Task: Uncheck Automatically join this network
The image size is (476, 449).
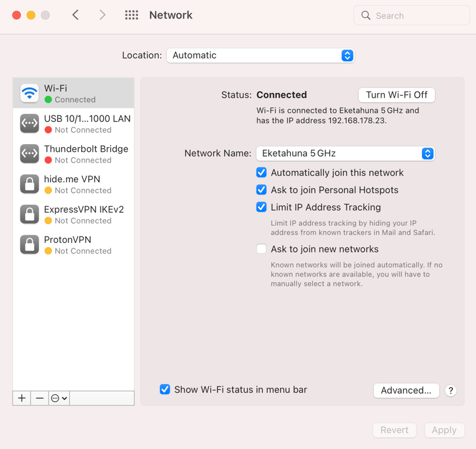Action: pos(261,173)
